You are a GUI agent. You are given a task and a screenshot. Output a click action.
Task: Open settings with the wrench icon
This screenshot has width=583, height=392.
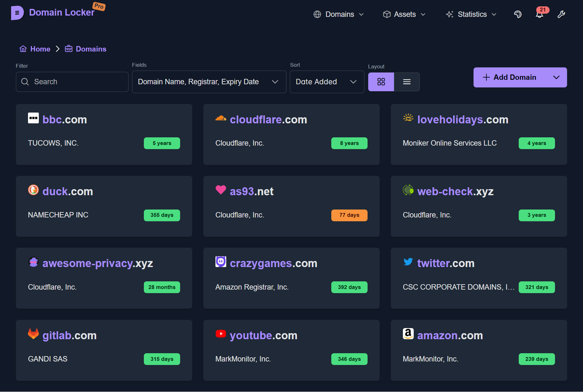click(561, 14)
